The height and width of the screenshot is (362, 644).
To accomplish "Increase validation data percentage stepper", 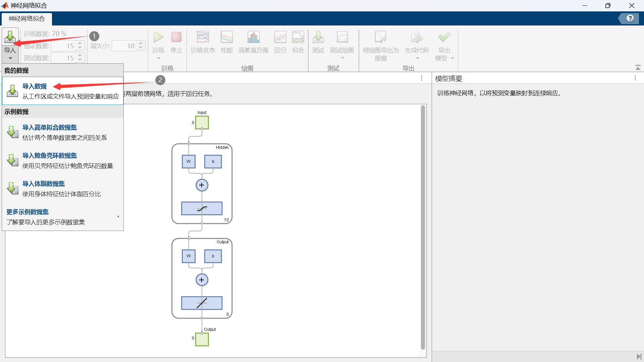I will pos(80,44).
